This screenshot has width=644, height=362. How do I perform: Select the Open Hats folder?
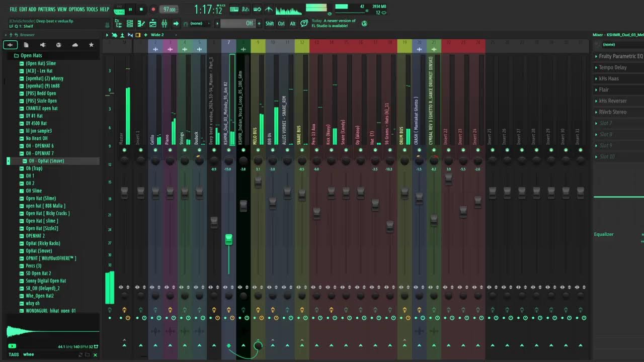pos(31,55)
